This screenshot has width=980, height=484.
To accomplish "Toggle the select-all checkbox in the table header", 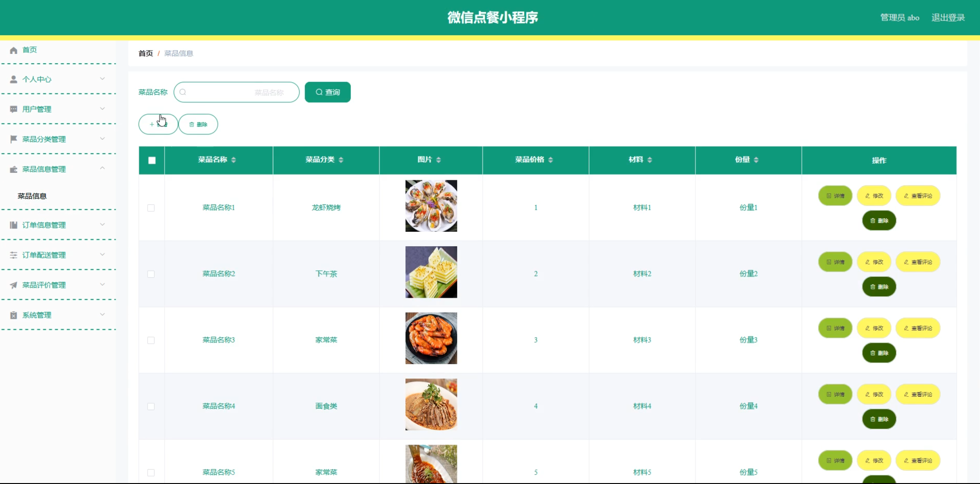I will [151, 160].
